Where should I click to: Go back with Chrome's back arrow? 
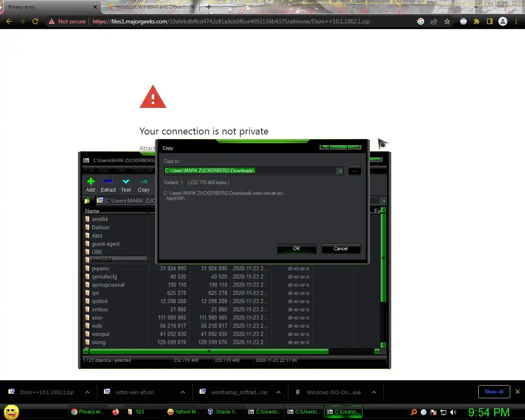9,21
